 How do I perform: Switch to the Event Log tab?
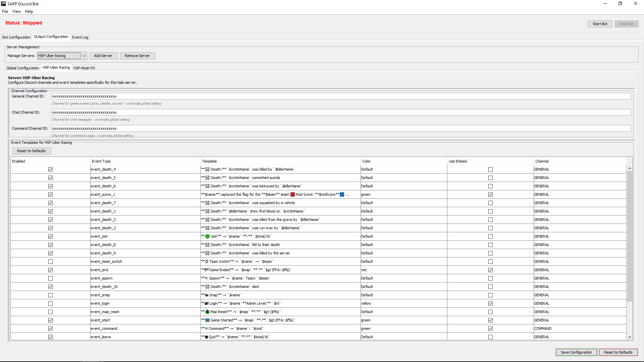point(80,37)
